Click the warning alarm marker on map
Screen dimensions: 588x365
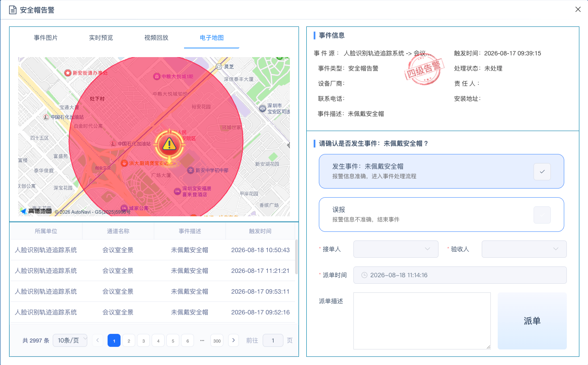pyautogui.click(x=170, y=144)
